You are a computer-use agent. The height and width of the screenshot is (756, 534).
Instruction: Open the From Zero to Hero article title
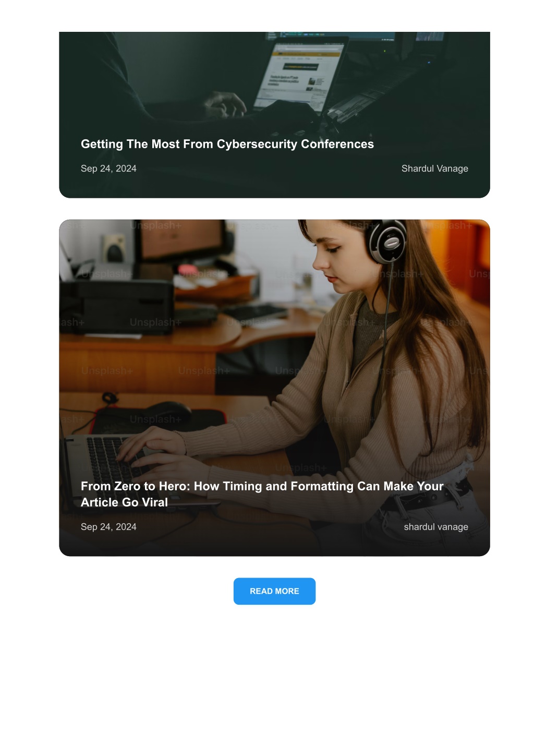click(262, 494)
